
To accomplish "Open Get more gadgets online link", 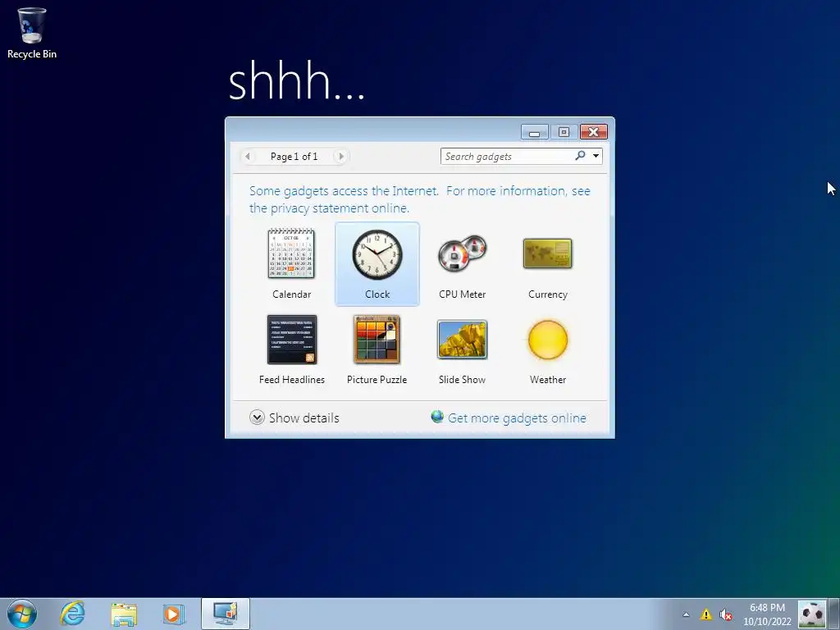I will [x=517, y=418].
